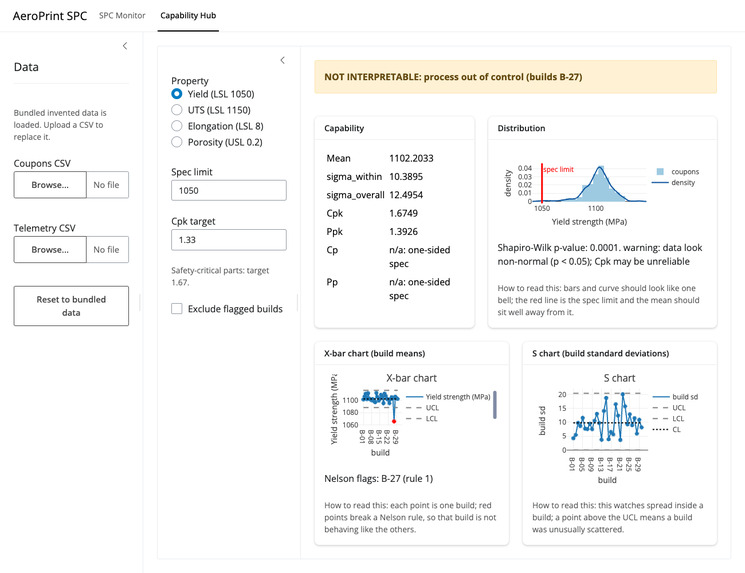The width and height of the screenshot is (745, 573).
Task: Toggle the coupons legend swatch in Distribution
Action: (x=660, y=172)
